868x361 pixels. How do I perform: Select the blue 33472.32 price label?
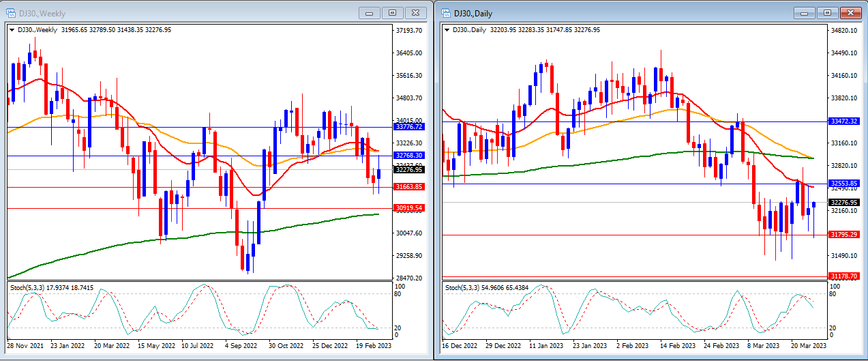coord(844,121)
